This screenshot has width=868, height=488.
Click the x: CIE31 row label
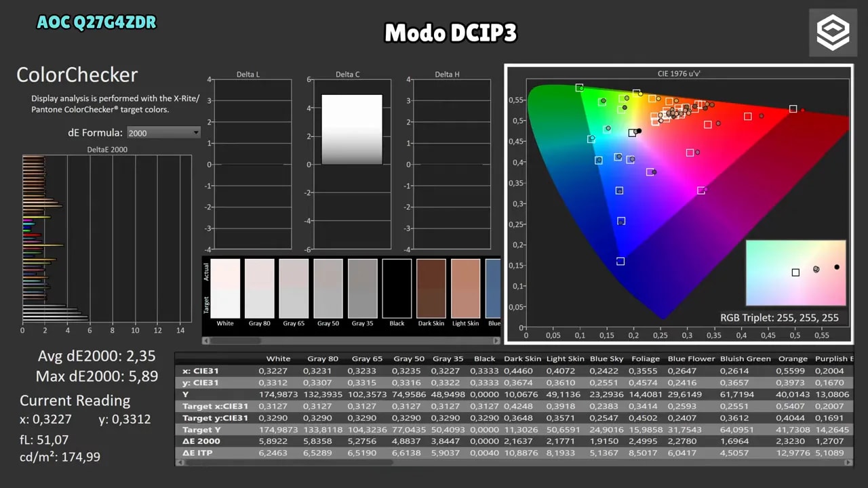click(x=201, y=371)
